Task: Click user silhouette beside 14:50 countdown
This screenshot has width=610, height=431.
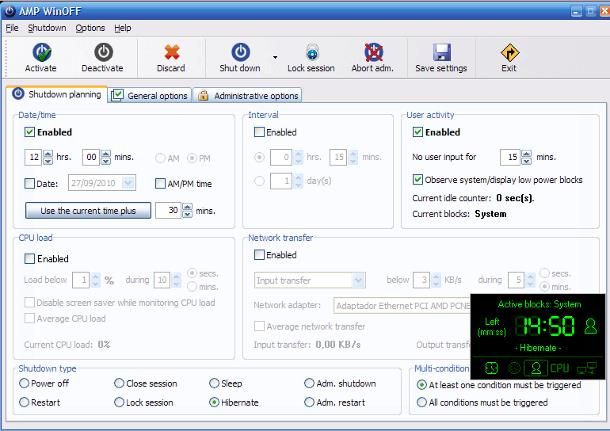Action: coord(591,326)
